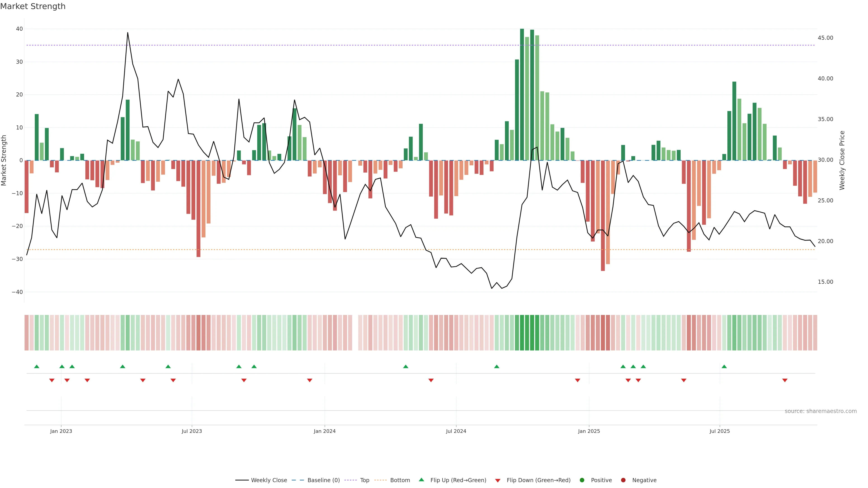Click the Market Strength chart title

click(x=33, y=6)
